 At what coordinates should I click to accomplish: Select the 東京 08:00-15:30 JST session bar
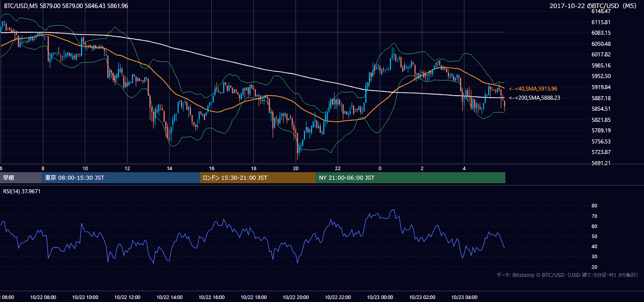point(121,178)
